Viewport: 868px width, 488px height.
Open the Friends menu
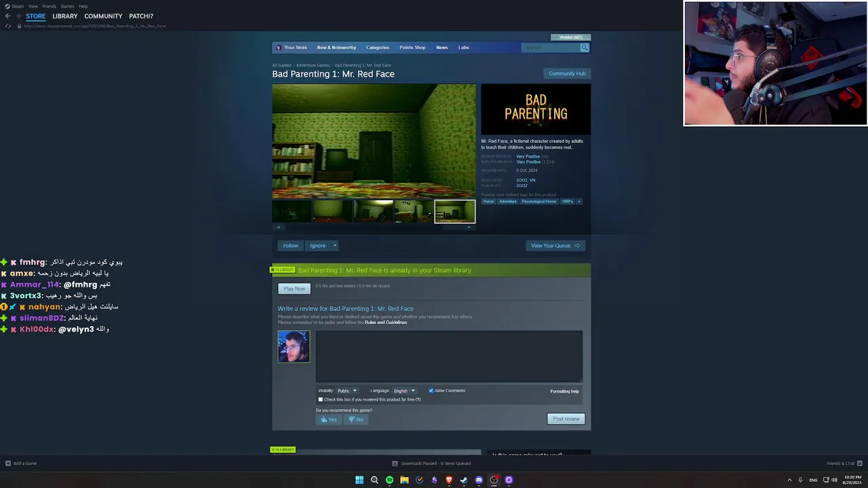click(x=50, y=6)
